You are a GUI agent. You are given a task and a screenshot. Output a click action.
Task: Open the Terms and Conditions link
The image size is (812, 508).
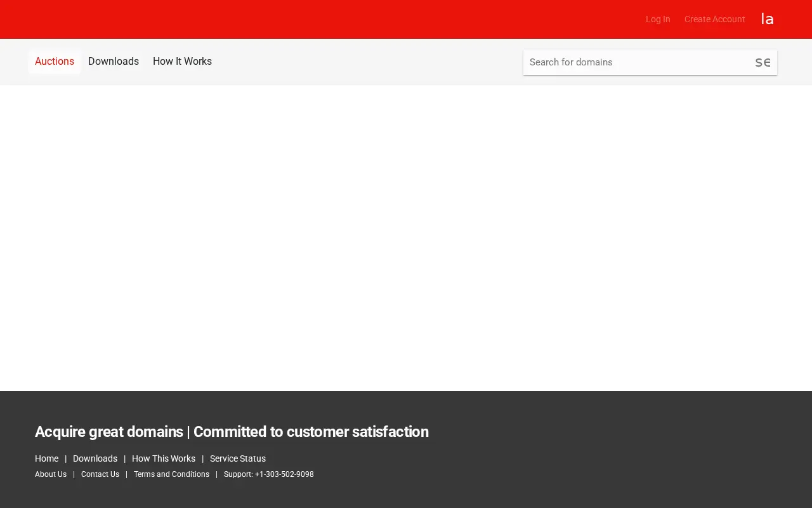point(171,474)
